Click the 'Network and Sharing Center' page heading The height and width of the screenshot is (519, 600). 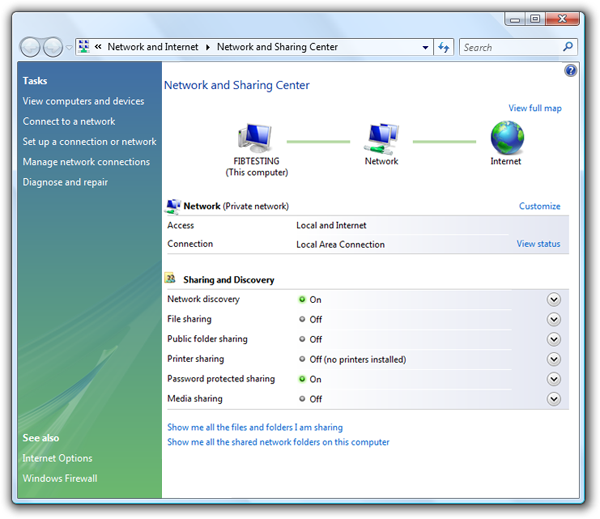click(x=237, y=85)
